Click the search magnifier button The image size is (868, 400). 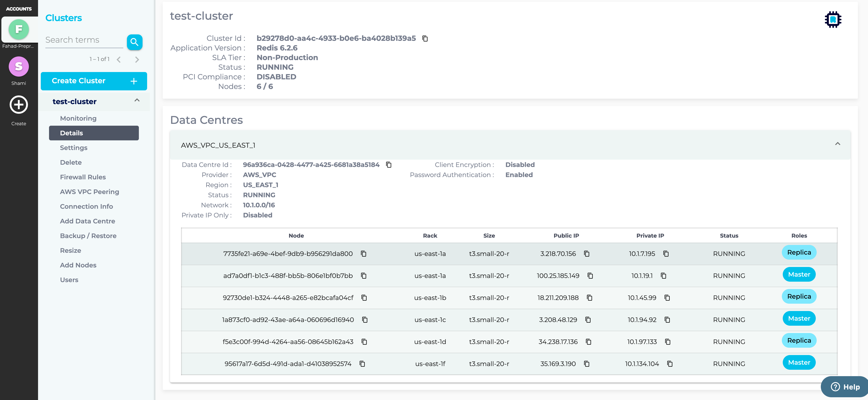pyautogui.click(x=135, y=42)
